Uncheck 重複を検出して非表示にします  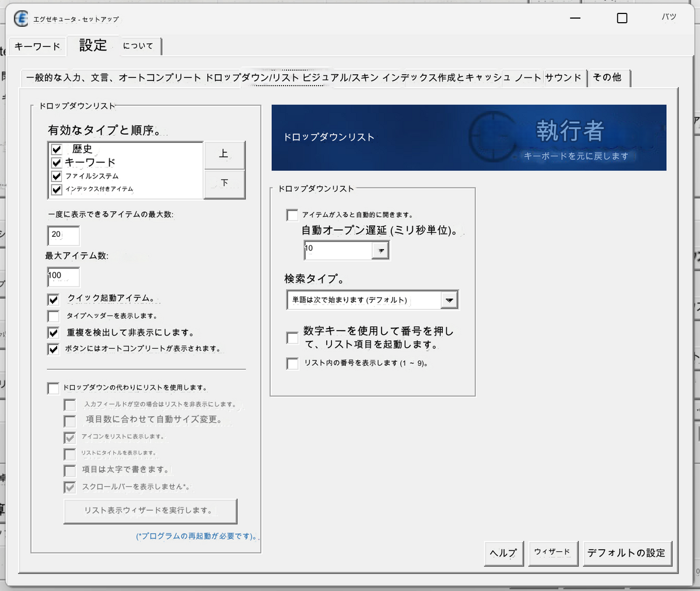[54, 333]
